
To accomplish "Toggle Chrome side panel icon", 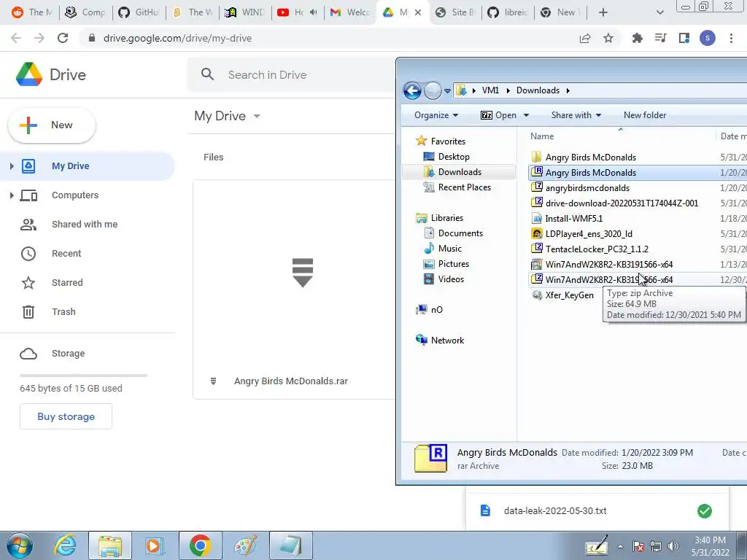I will tap(684, 38).
